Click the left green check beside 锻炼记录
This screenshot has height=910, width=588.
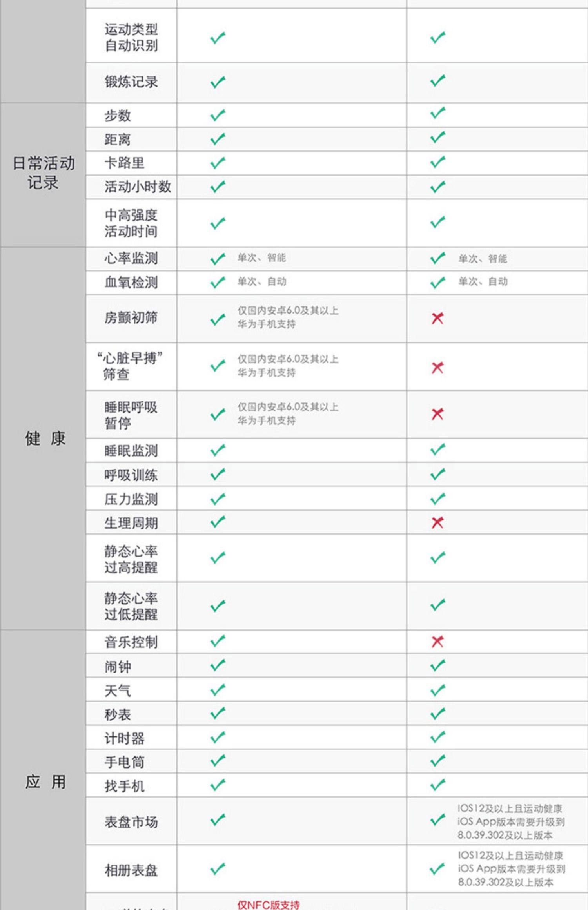[218, 82]
